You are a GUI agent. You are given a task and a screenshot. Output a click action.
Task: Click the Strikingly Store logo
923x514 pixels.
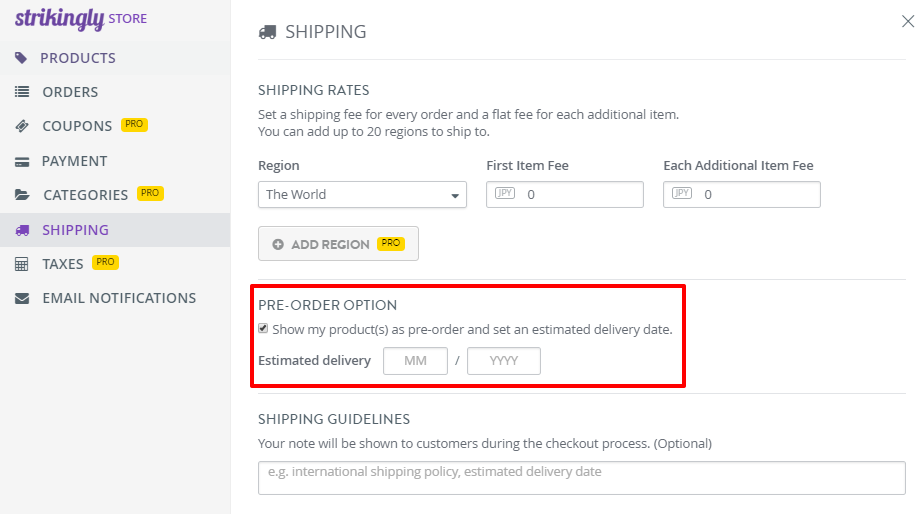81,19
